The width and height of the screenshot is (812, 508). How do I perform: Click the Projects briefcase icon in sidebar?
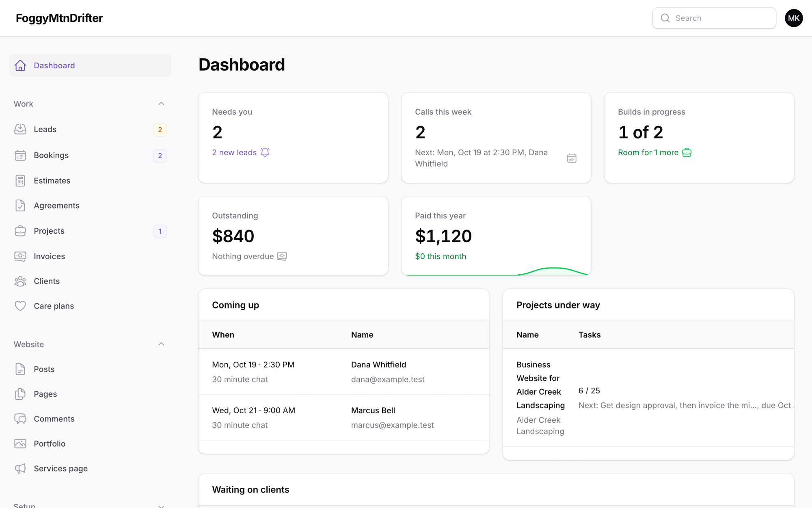pos(20,231)
